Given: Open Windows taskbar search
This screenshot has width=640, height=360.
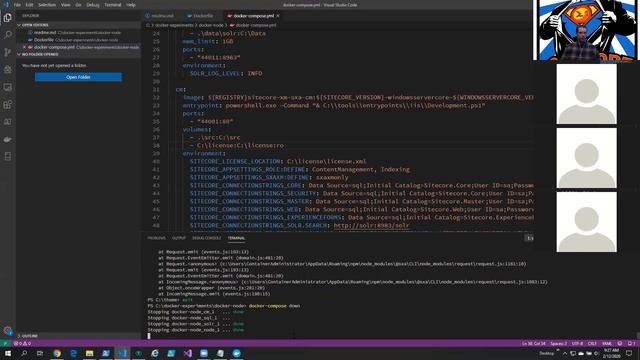Looking at the screenshot, I should pyautogui.click(x=24, y=353).
